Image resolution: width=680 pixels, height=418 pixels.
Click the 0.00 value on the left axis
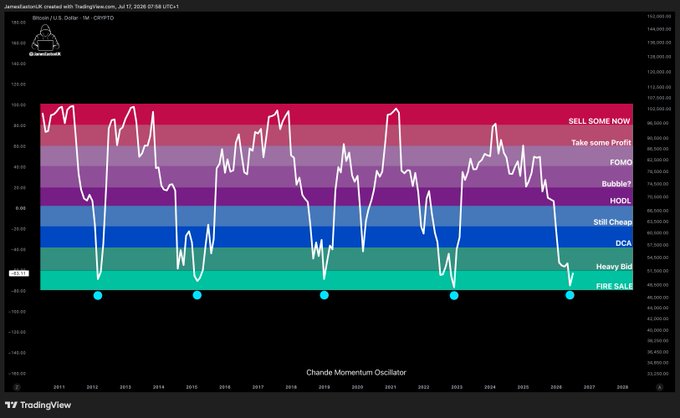[20, 209]
